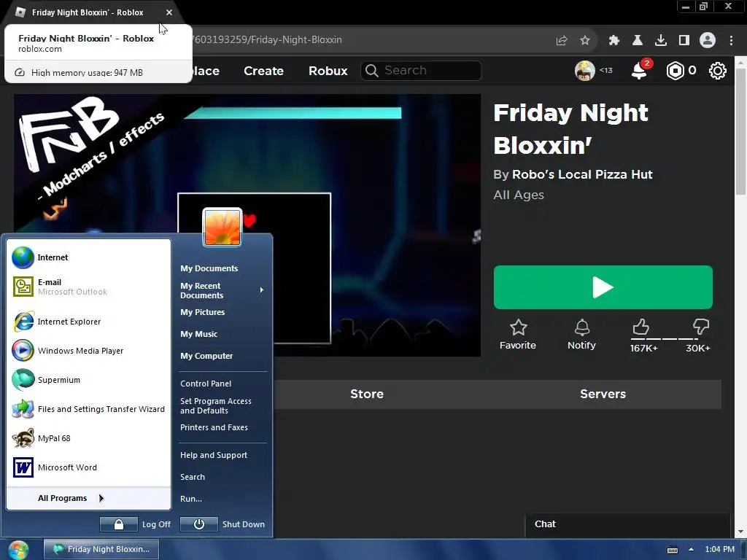The image size is (747, 560).
Task: Open the Chat panel
Action: pyautogui.click(x=628, y=524)
